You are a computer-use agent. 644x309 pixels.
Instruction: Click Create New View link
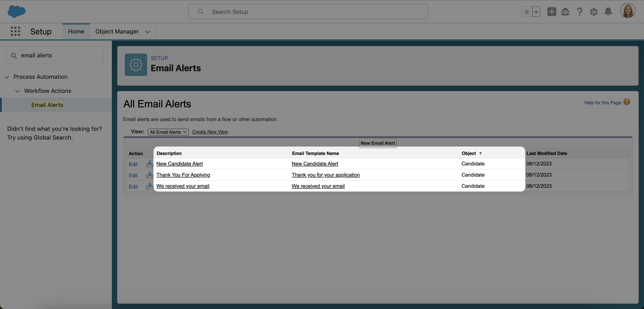coord(210,132)
